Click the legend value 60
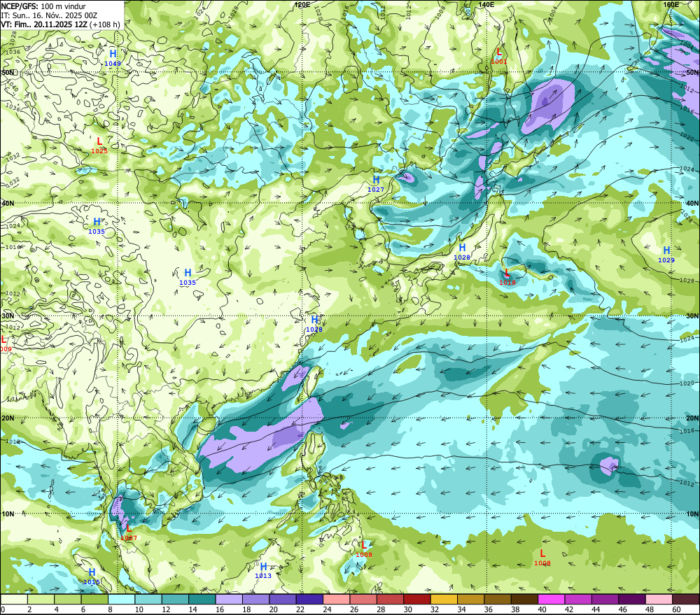Screen dimensions: 700x615 click(x=676, y=609)
